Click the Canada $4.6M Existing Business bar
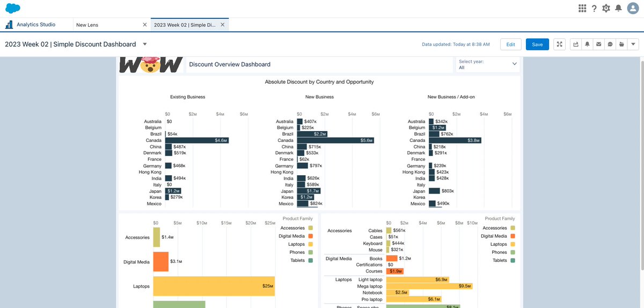 pos(196,140)
